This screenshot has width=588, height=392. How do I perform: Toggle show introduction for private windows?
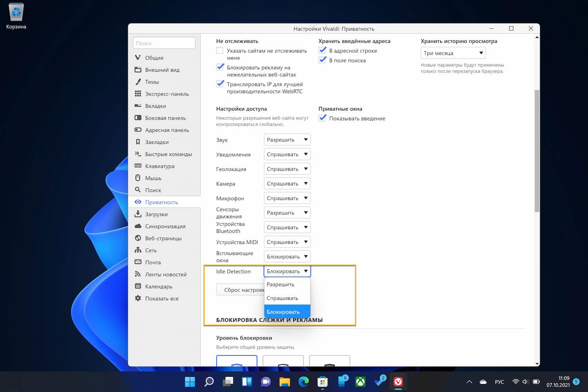pos(322,118)
